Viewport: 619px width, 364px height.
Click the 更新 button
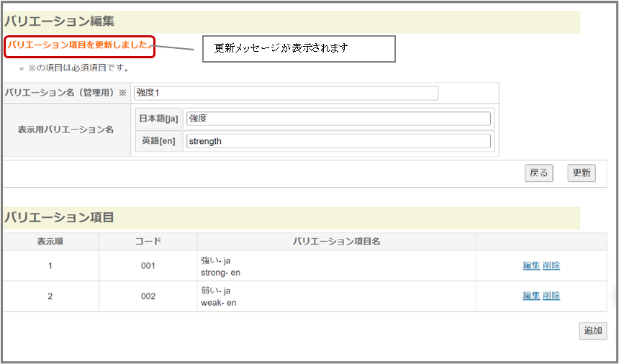point(581,173)
